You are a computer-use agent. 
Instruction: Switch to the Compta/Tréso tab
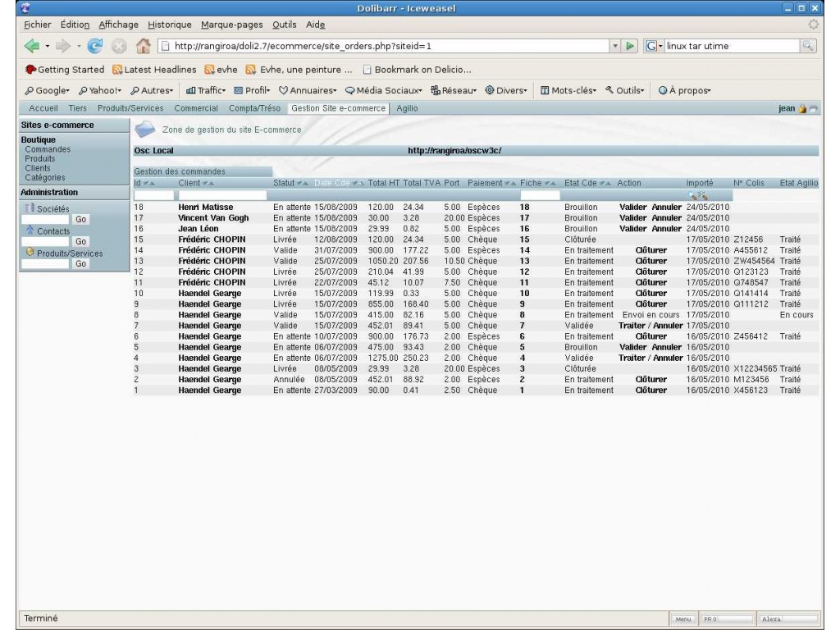click(x=254, y=108)
